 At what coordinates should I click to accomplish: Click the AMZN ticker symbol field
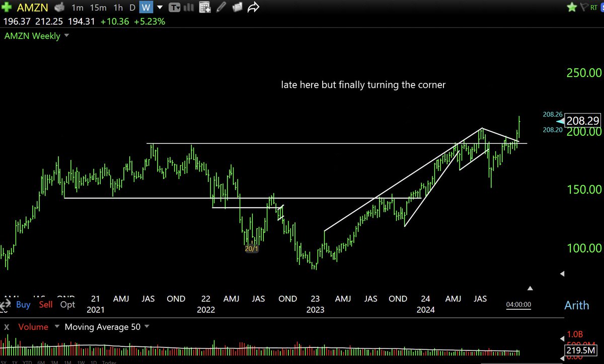point(33,8)
